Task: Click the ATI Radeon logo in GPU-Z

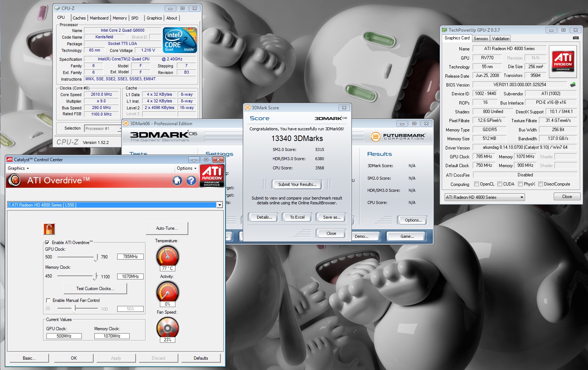Action: pos(563,61)
